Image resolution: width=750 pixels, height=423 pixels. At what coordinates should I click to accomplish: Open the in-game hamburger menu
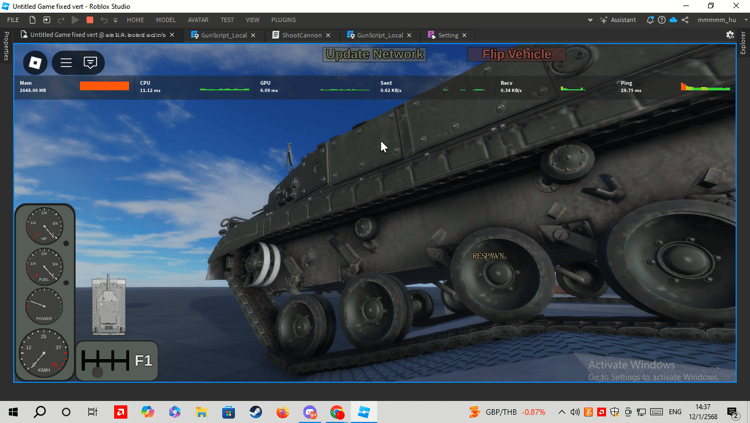click(x=66, y=63)
